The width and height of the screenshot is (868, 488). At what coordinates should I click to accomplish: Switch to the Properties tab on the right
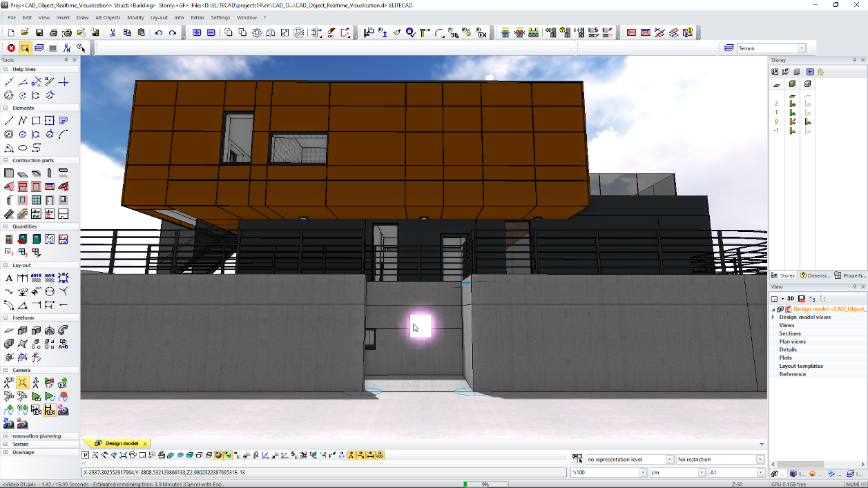851,275
